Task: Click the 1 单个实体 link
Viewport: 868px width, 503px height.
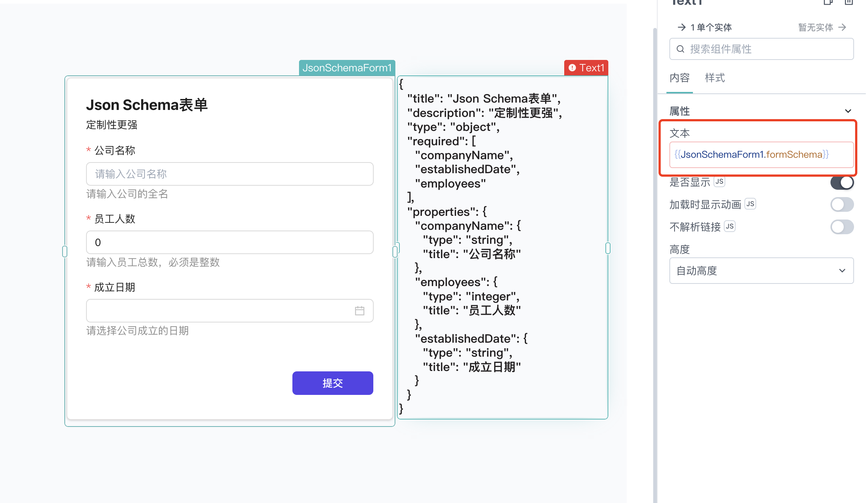Action: click(x=711, y=27)
